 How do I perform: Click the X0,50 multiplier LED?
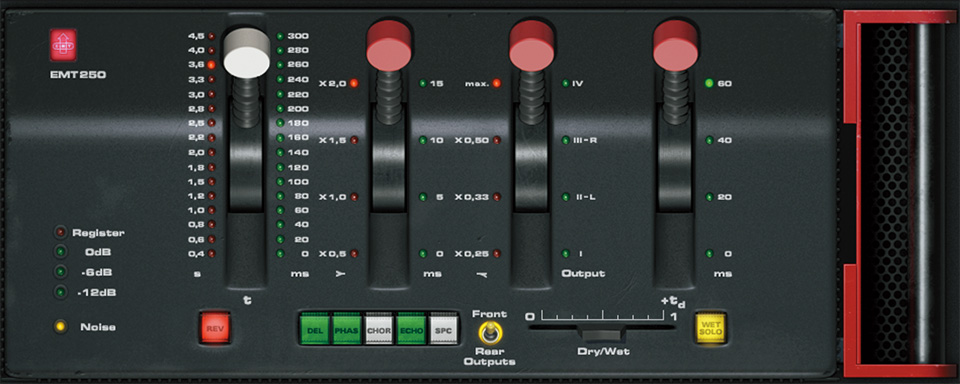click(497, 140)
